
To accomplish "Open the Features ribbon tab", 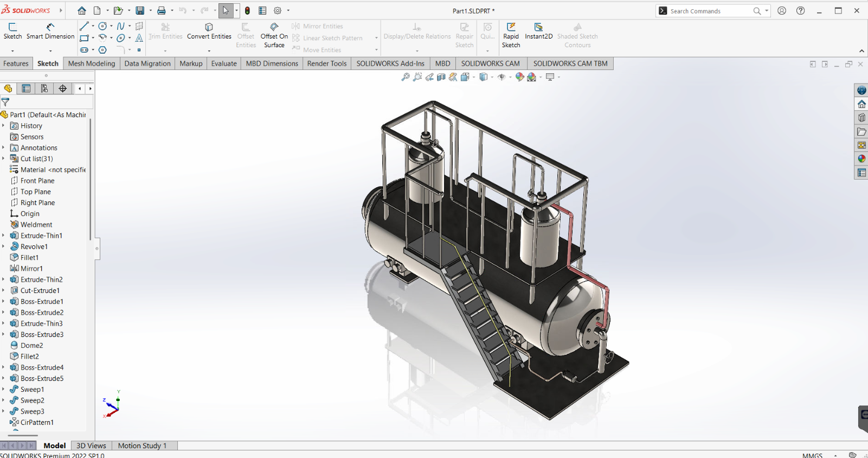I will [16, 63].
